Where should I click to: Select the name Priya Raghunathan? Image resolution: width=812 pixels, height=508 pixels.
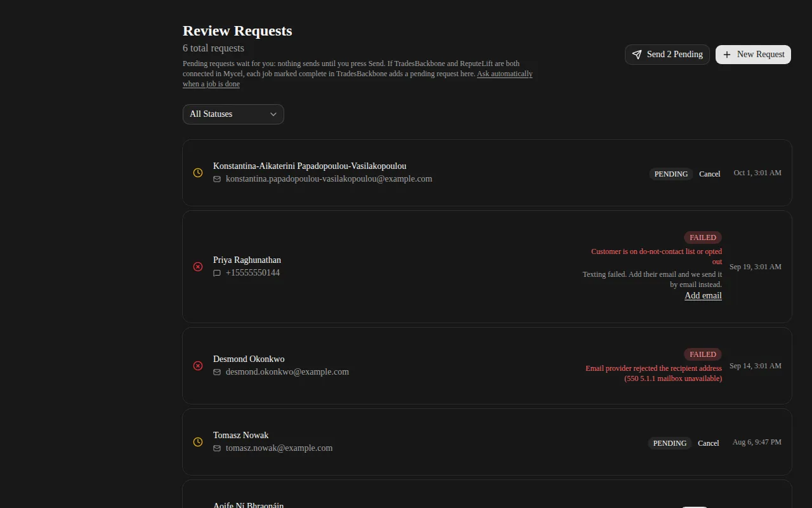tap(247, 260)
